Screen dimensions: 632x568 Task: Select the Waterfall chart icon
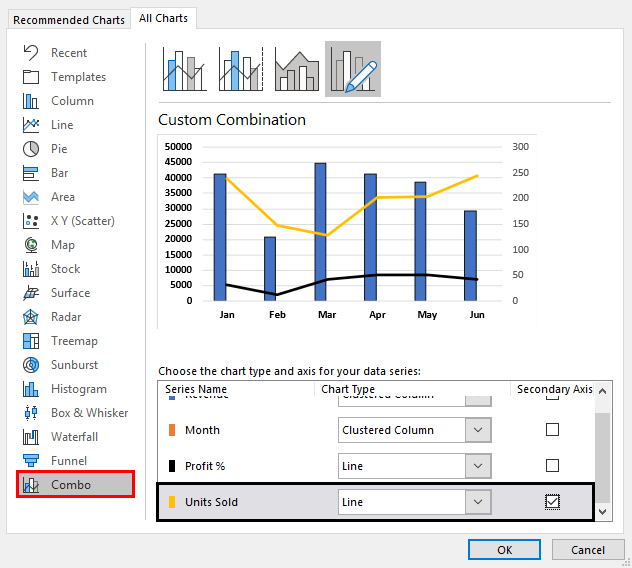point(31,437)
